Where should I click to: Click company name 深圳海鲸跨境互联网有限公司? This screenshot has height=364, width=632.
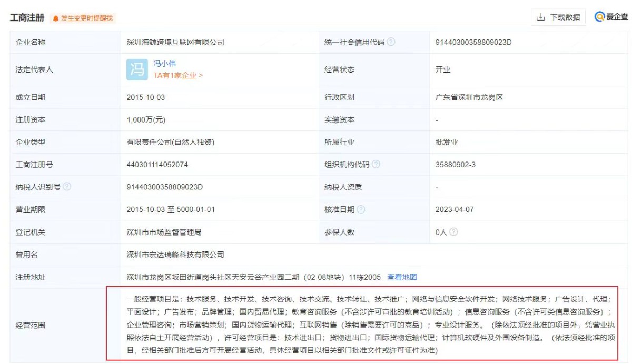[x=175, y=42]
